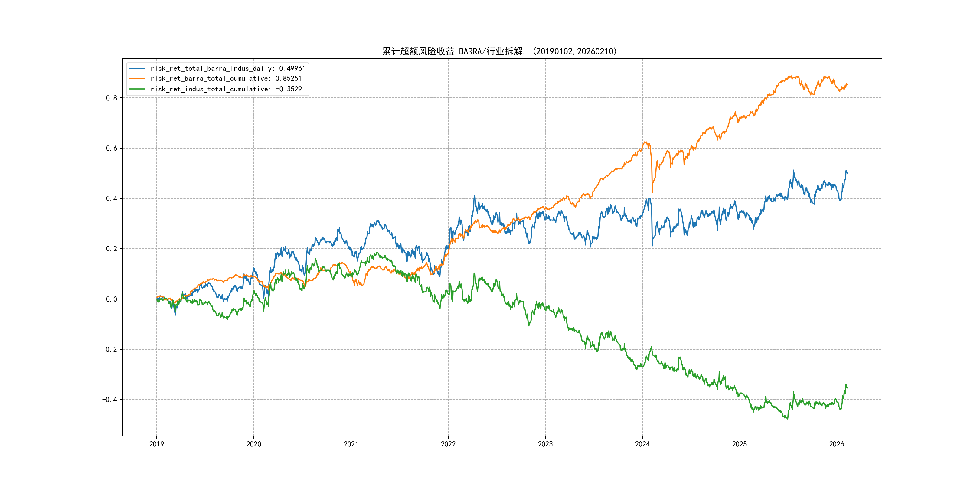
Task: Click the 2024 x-axis tick label
Action: click(x=642, y=444)
